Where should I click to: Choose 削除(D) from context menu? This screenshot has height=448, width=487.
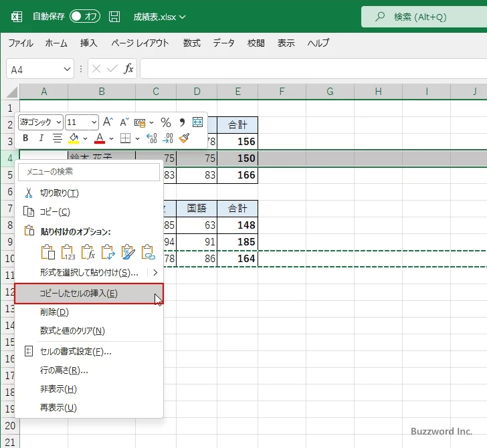pyautogui.click(x=89, y=312)
